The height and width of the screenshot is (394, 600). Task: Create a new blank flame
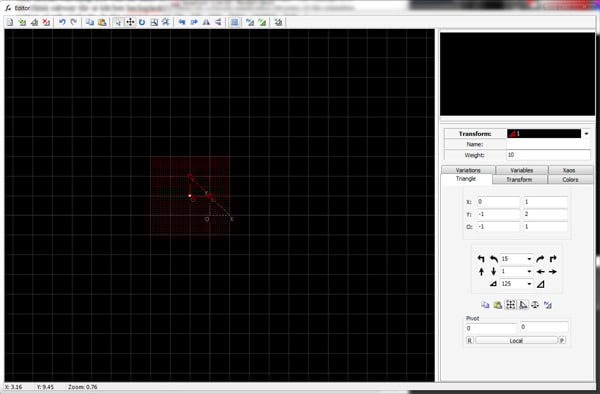point(10,22)
